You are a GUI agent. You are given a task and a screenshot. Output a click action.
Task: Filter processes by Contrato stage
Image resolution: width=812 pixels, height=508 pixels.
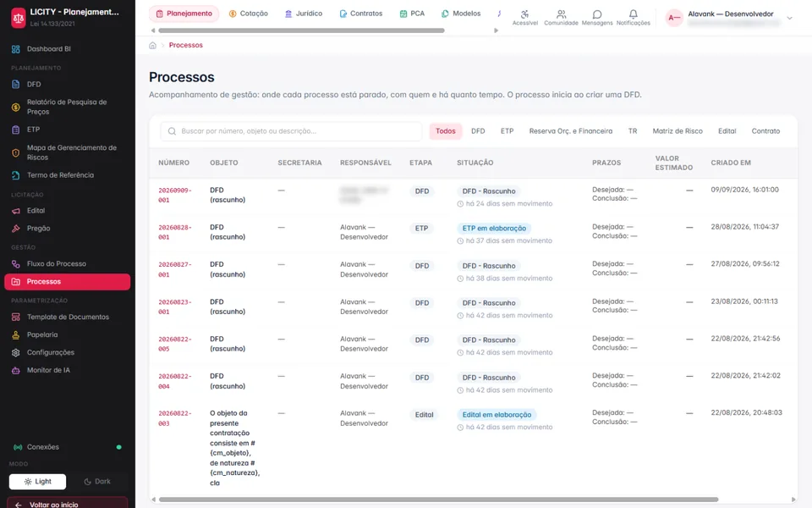(x=765, y=131)
